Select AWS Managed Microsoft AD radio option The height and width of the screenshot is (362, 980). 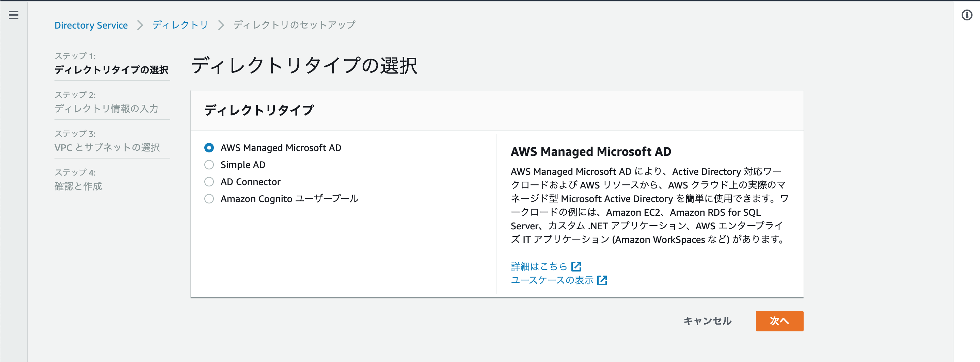209,148
